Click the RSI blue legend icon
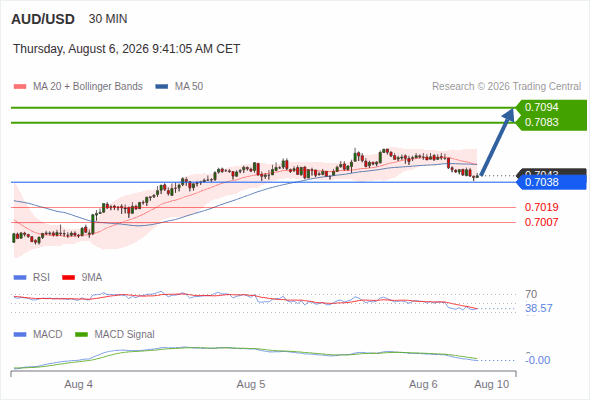This screenshot has height=400, width=590. (20, 278)
